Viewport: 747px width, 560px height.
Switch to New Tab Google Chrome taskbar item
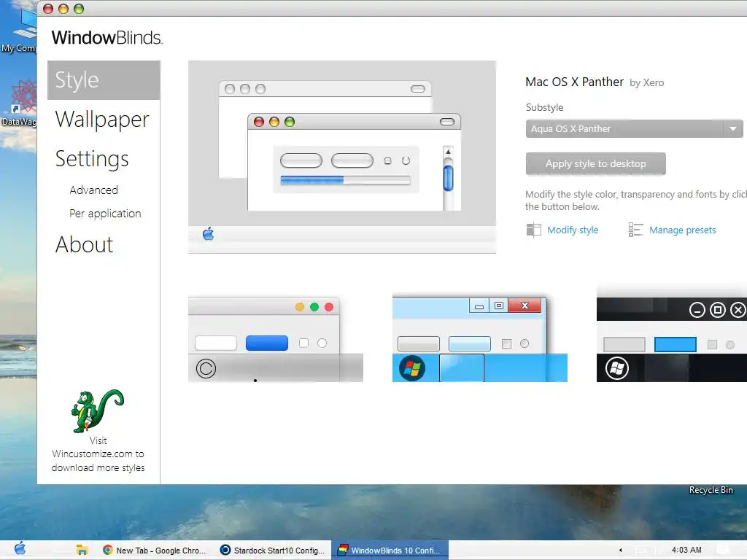[x=154, y=551]
